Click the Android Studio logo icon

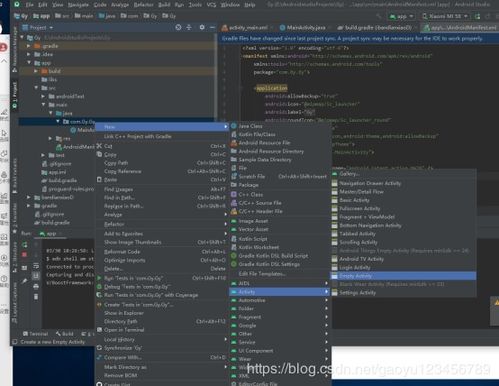pyautogui.click(x=17, y=4)
